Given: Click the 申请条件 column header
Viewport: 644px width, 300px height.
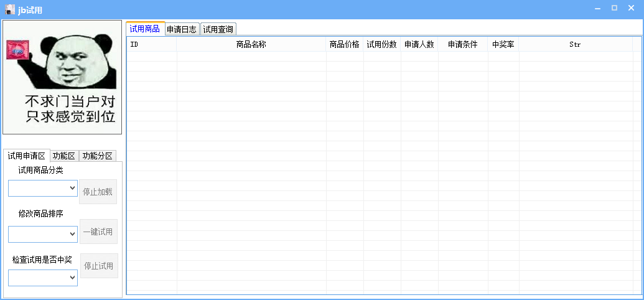Looking at the screenshot, I should [463, 44].
